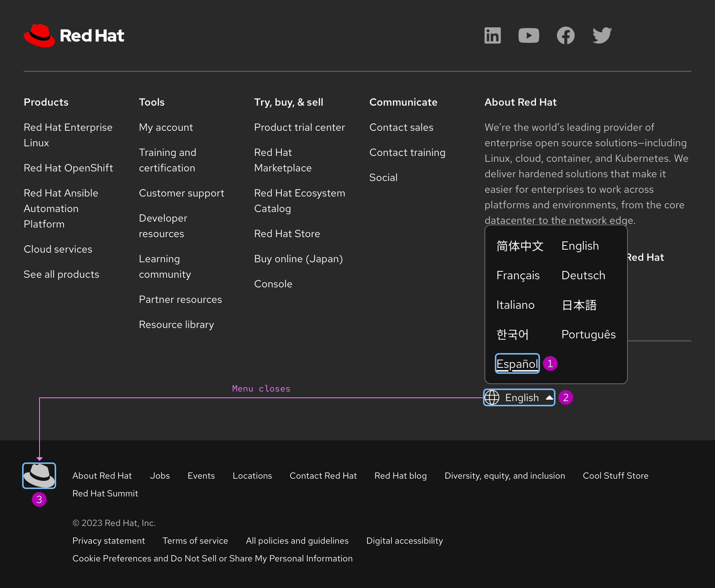
Task: Open Terms of service
Action: [x=195, y=540]
